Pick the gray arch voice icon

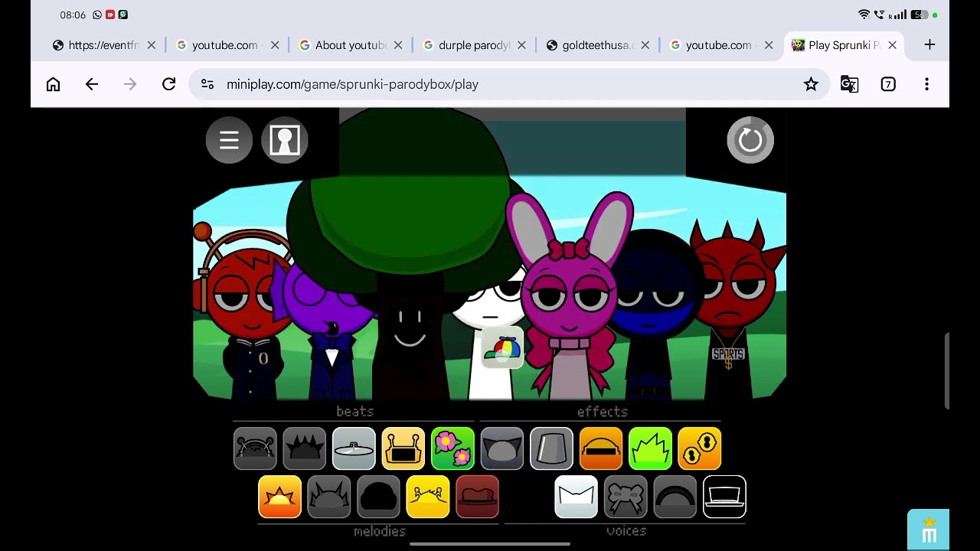pos(675,497)
